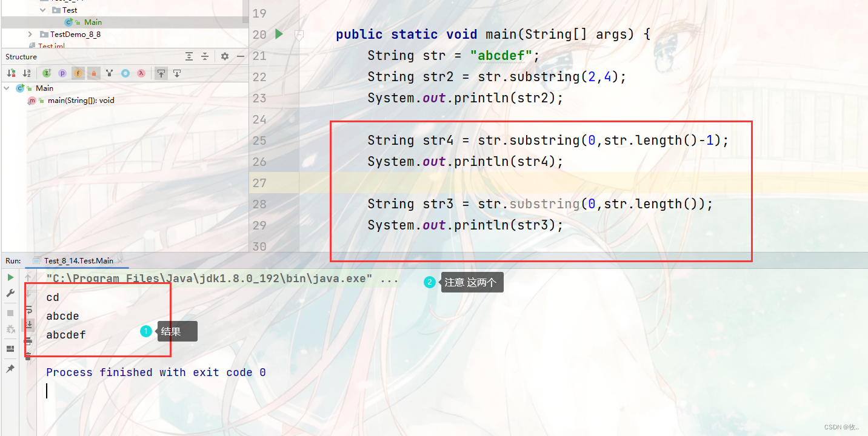This screenshot has height=436, width=868.
Task: Click console output line 'cd'
Action: (53, 297)
